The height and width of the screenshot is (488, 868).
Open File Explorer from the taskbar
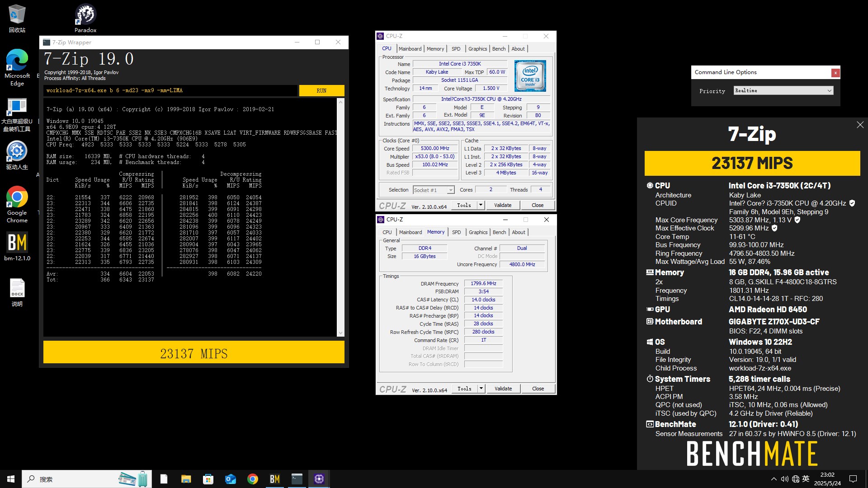pos(186,479)
